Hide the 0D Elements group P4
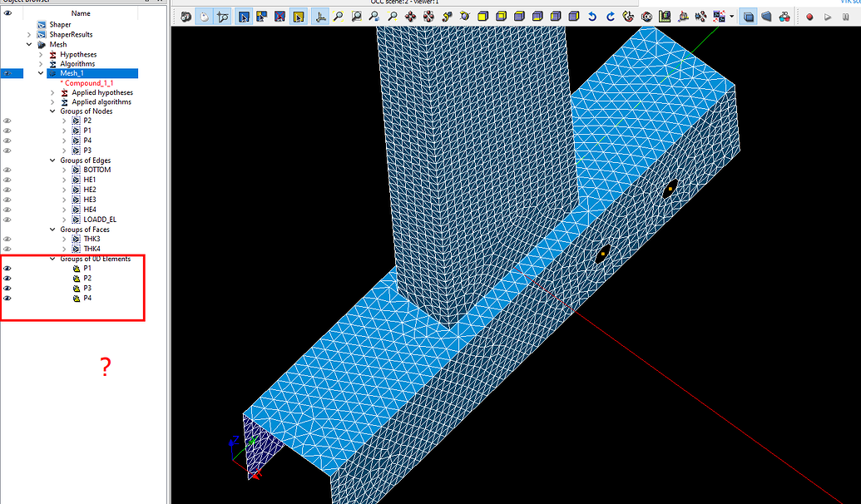 (x=7, y=298)
